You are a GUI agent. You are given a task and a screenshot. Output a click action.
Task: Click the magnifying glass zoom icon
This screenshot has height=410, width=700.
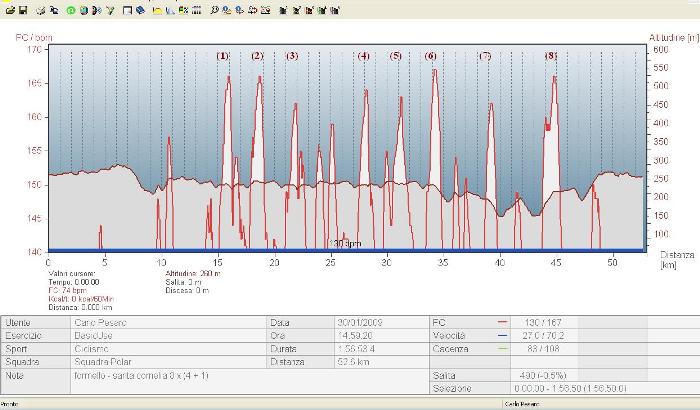tap(216, 10)
